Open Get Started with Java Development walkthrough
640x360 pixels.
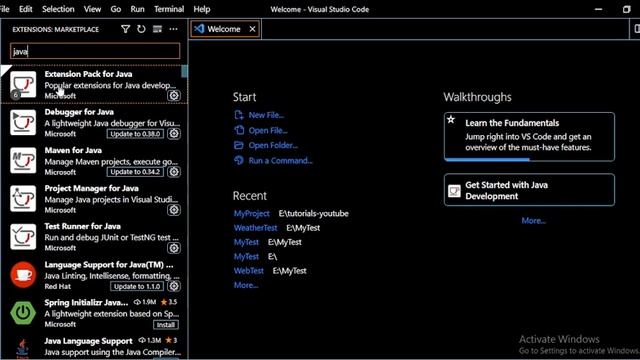(x=529, y=190)
